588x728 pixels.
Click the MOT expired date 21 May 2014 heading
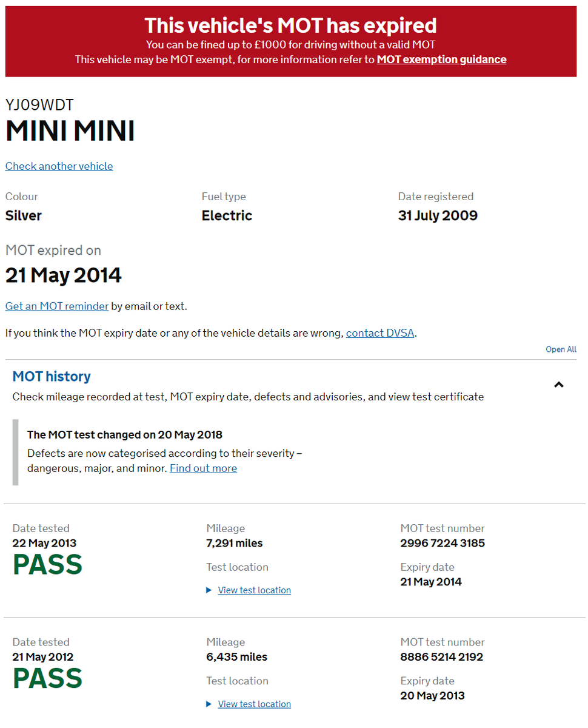point(64,275)
